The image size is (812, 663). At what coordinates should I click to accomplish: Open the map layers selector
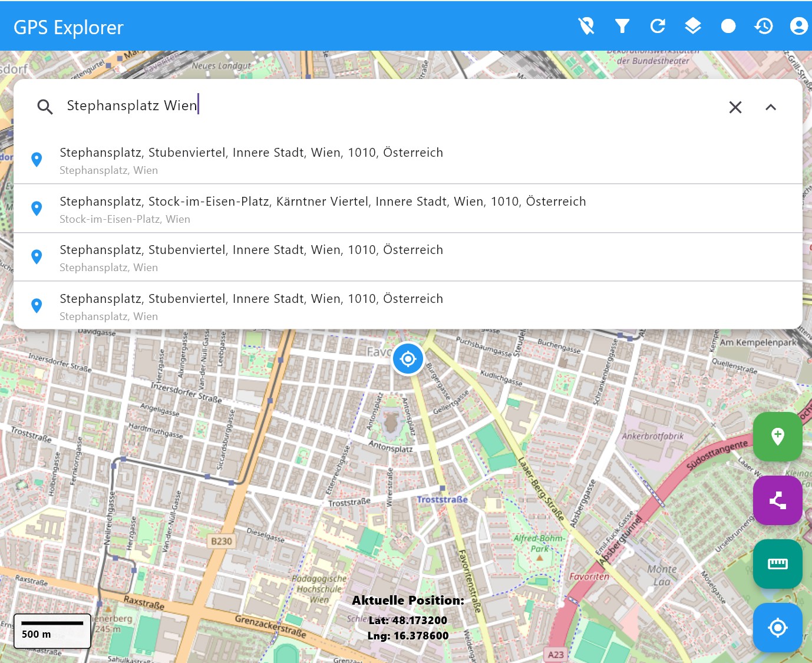[x=693, y=26]
